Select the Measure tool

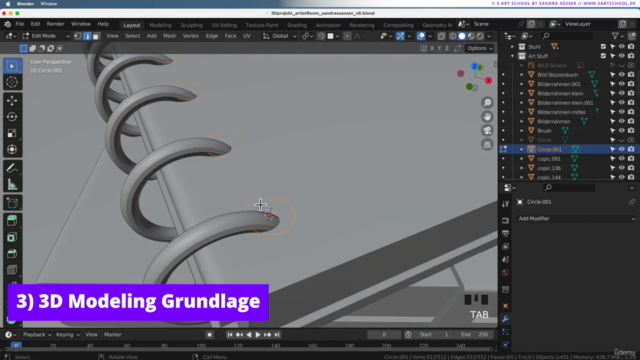[12, 185]
